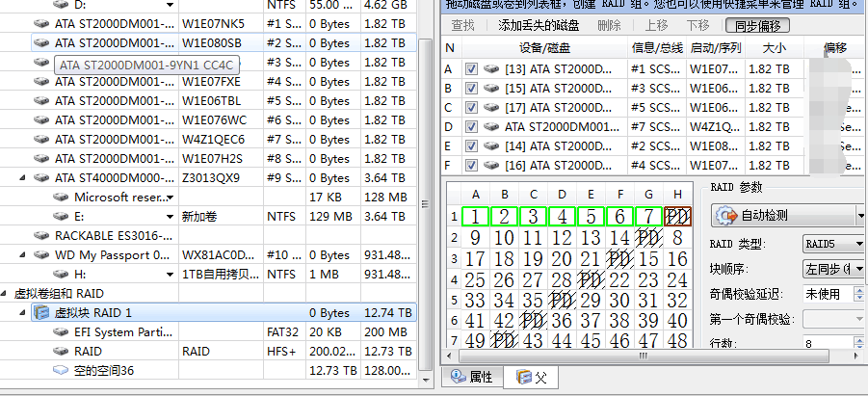The height and width of the screenshot is (396, 868).
Task: Click the ATA ST4000DM000 disk icon
Action: point(40,177)
